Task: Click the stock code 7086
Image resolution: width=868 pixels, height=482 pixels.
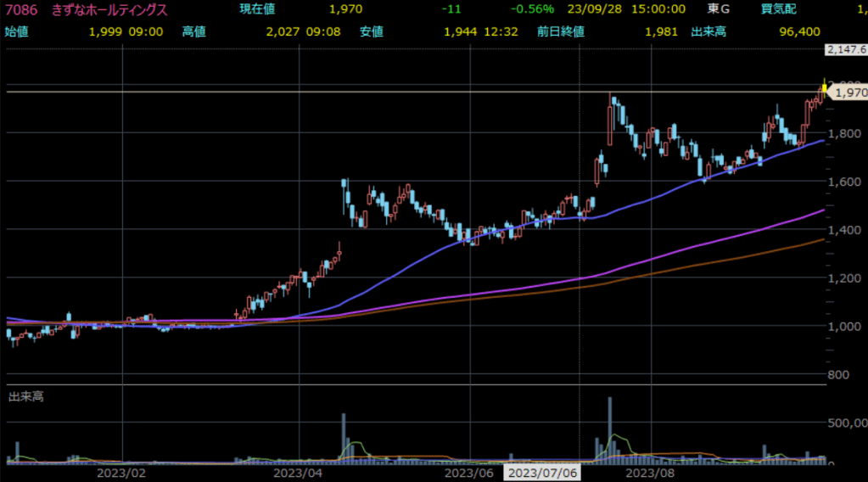Action: coord(20,9)
